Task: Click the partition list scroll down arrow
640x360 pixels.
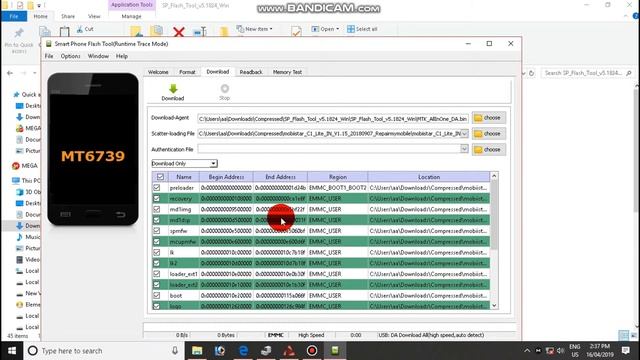Action: click(494, 306)
